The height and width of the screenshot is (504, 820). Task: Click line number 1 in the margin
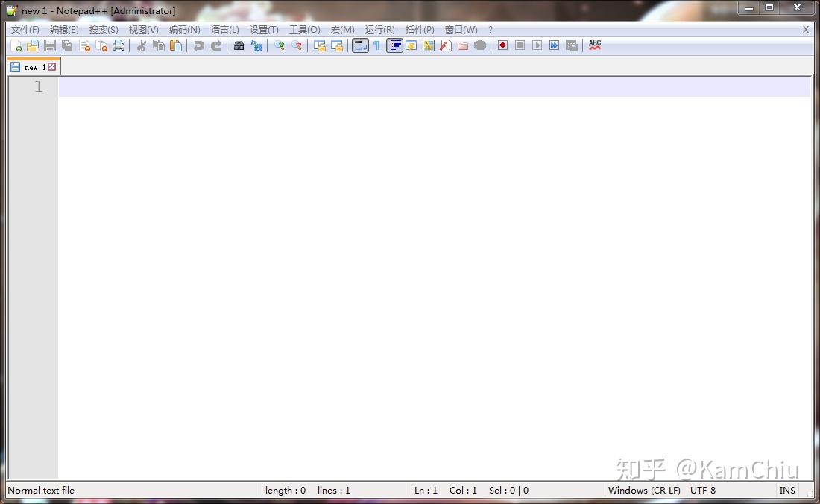tap(38, 86)
